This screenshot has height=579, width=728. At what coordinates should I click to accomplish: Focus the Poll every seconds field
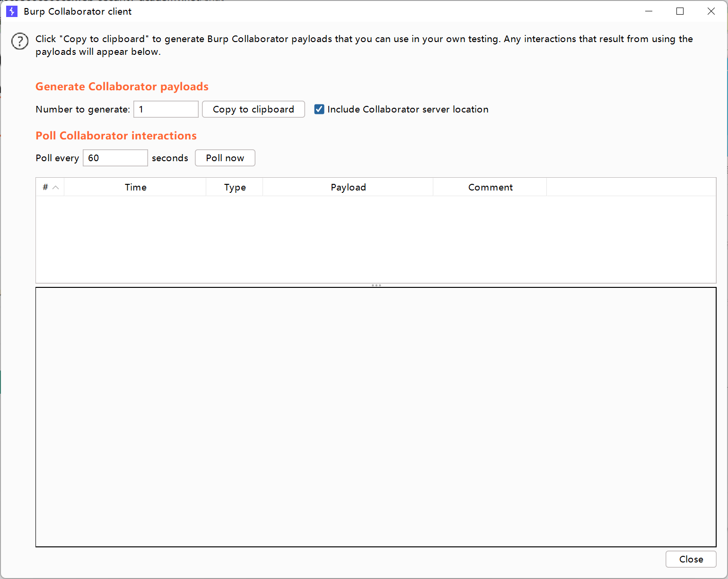[115, 158]
